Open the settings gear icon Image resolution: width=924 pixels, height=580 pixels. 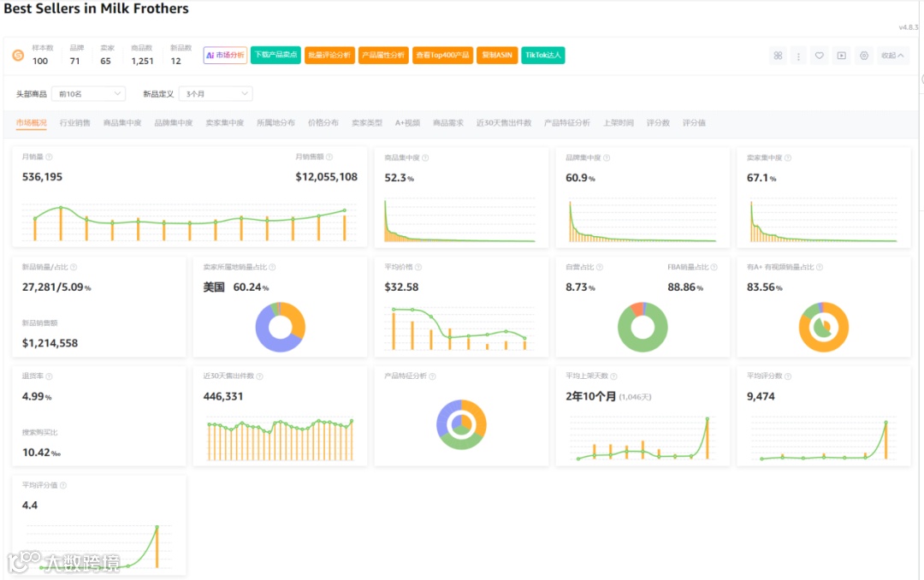864,56
